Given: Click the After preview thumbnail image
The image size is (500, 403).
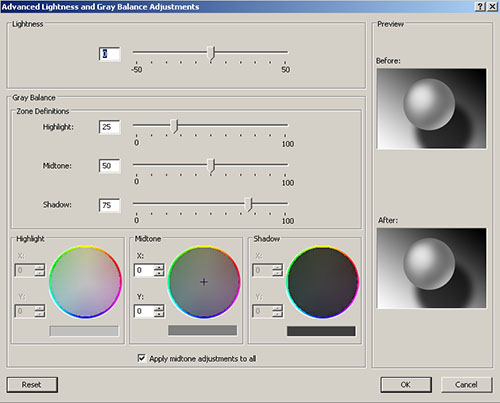Looking at the screenshot, I should 431,268.
